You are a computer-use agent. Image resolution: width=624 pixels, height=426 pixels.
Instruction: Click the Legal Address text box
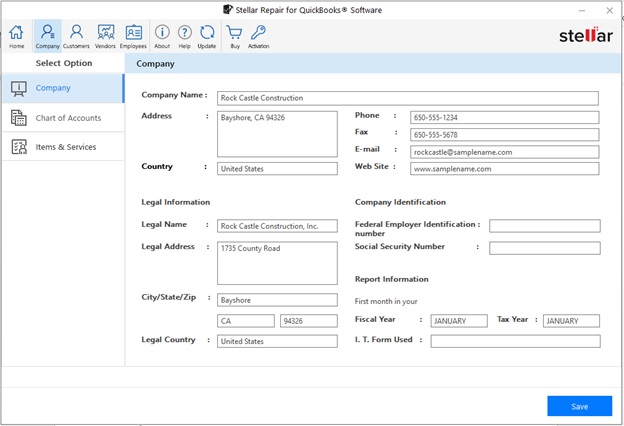coord(277,263)
